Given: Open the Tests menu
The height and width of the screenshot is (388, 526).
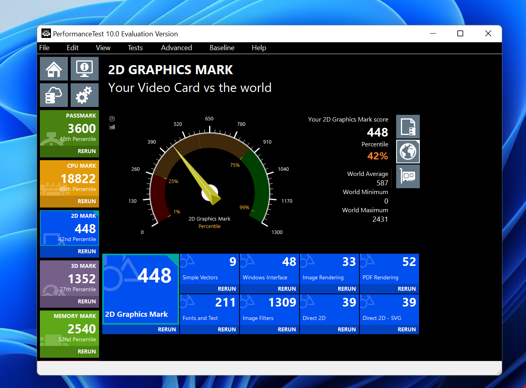Looking at the screenshot, I should click(x=135, y=48).
